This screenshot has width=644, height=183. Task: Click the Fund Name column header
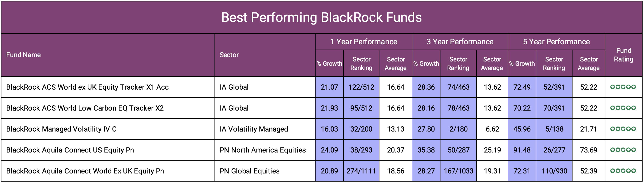tap(24, 55)
